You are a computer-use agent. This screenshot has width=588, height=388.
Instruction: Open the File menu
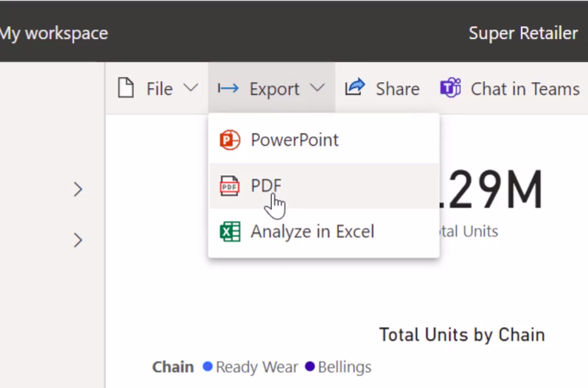[x=158, y=88]
